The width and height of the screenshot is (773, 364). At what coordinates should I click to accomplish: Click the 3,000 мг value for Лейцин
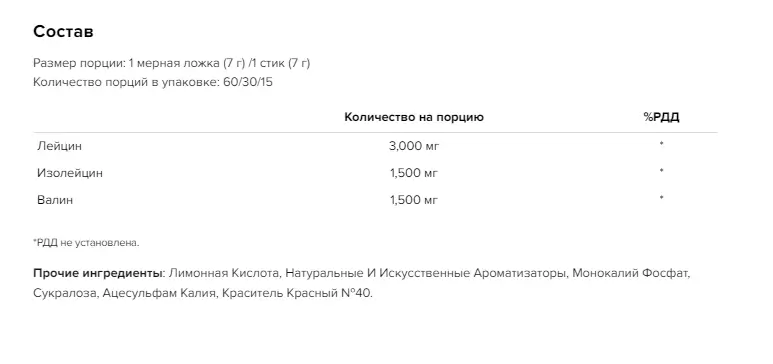414,146
